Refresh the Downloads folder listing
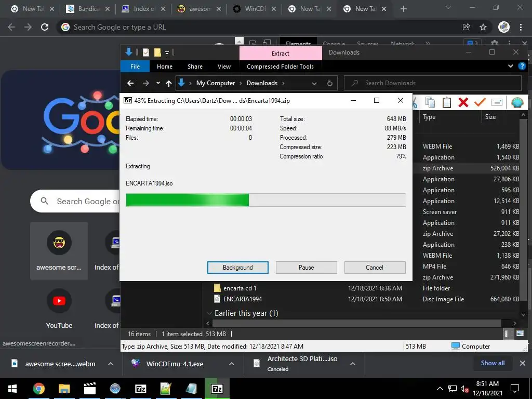The width and height of the screenshot is (532, 399). tap(329, 83)
